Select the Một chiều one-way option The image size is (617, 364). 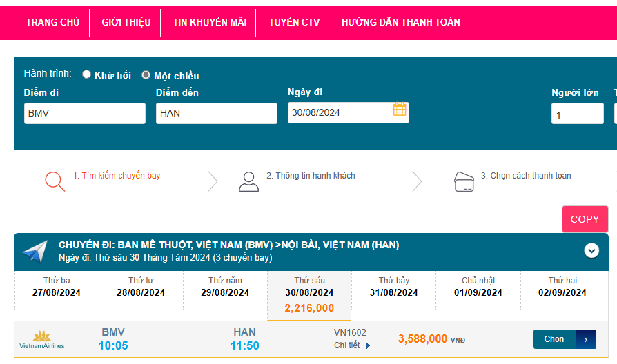pos(146,75)
